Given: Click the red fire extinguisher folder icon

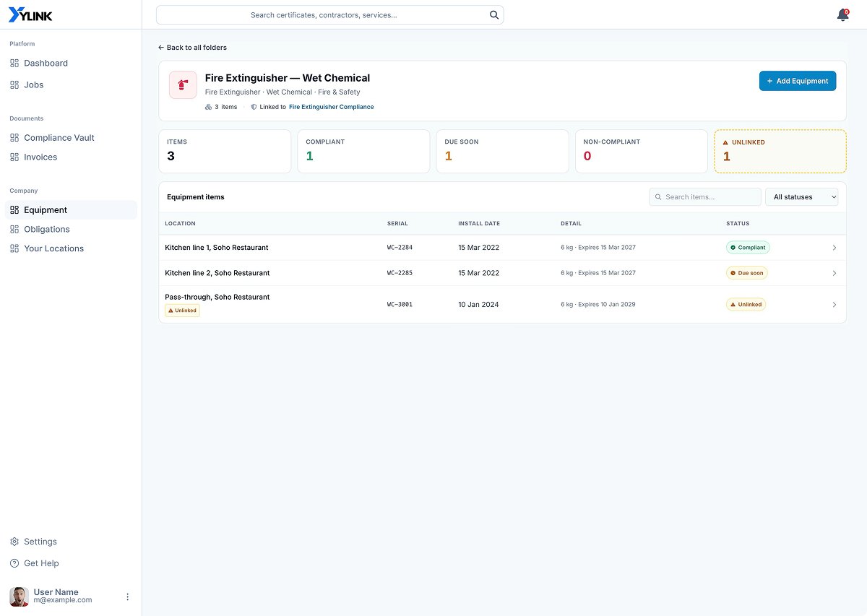Looking at the screenshot, I should click(183, 84).
